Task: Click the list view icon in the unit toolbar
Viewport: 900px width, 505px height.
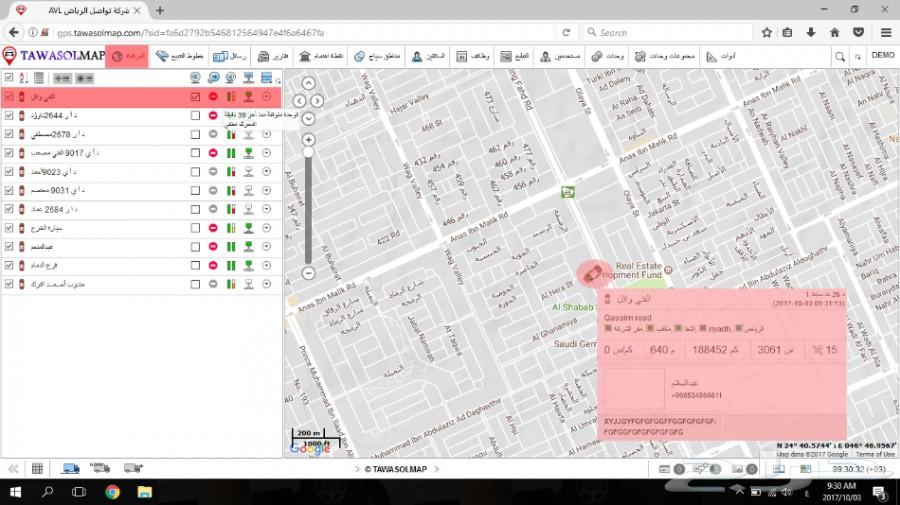Action: tap(38, 77)
